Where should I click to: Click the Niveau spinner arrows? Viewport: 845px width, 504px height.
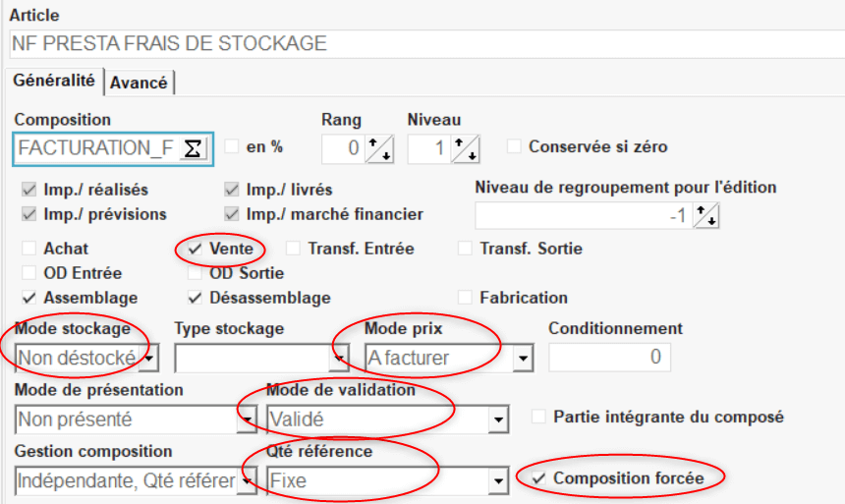tap(466, 148)
